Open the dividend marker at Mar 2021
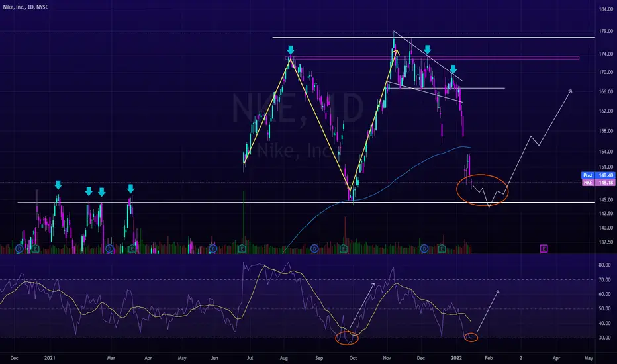This screenshot has width=617, height=364. click(109, 249)
